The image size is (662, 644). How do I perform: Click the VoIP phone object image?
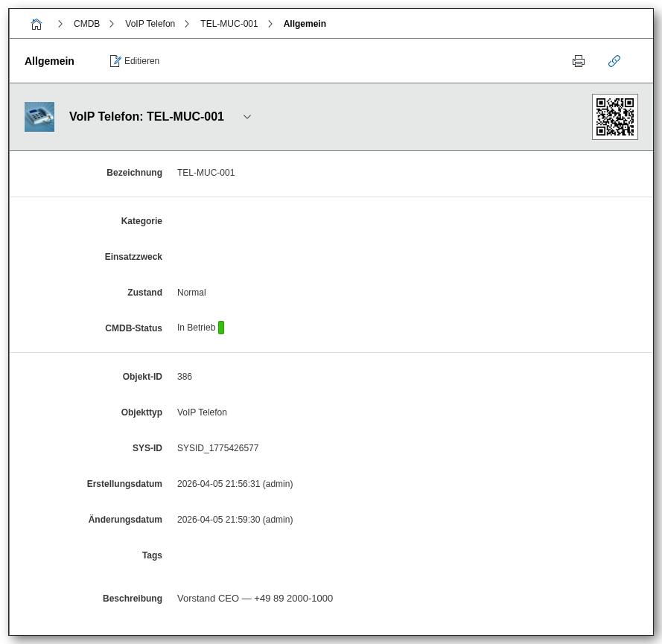click(39, 117)
